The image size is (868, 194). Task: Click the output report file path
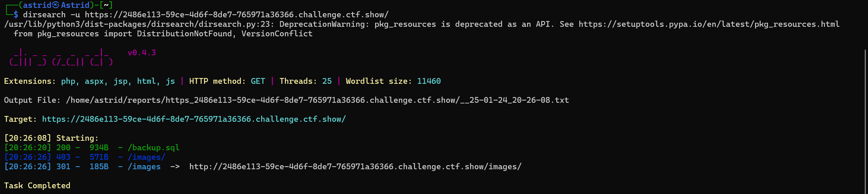tap(317, 100)
